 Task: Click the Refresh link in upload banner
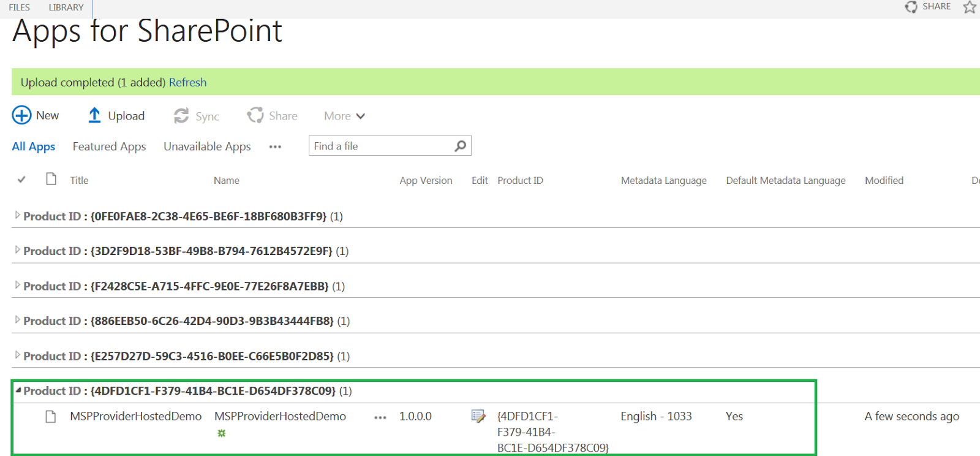click(187, 82)
